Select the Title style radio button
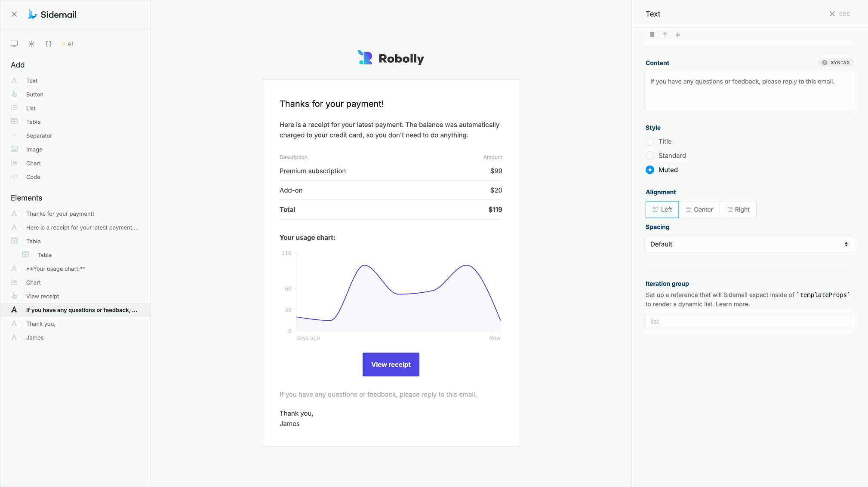 tap(650, 141)
